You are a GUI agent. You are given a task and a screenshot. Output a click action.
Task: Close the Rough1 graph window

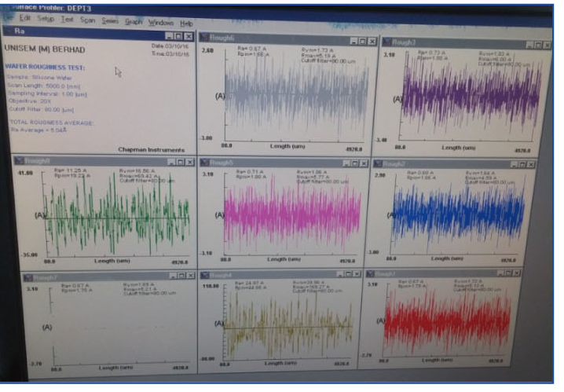click(x=517, y=273)
